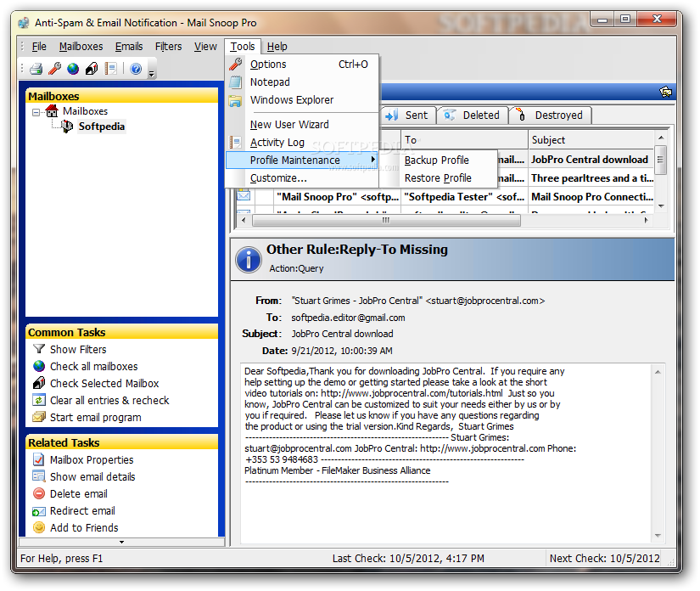Viewport: 700px width, 591px height.
Task: Click Check all mailboxes task link
Action: (93, 366)
